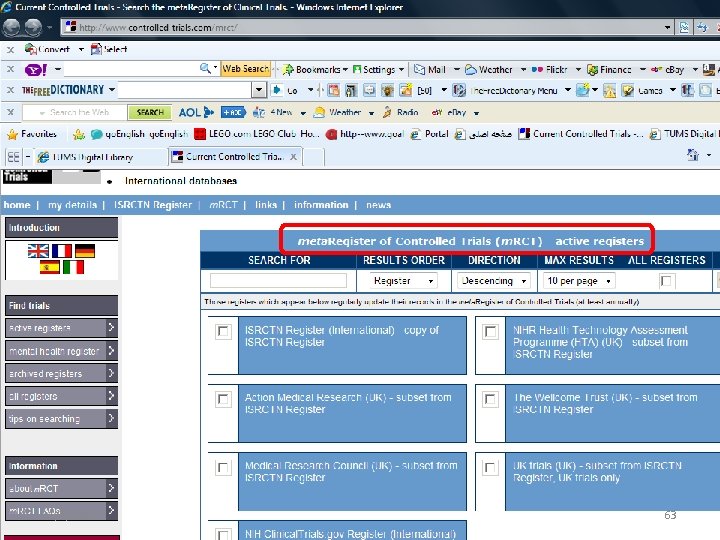The height and width of the screenshot is (540, 720).
Task: Check Action Medical Research (UK) checkbox
Action: coord(223,399)
